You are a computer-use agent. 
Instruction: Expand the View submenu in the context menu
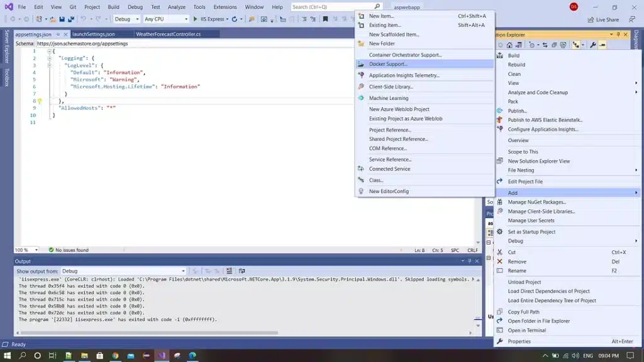[x=569, y=83]
